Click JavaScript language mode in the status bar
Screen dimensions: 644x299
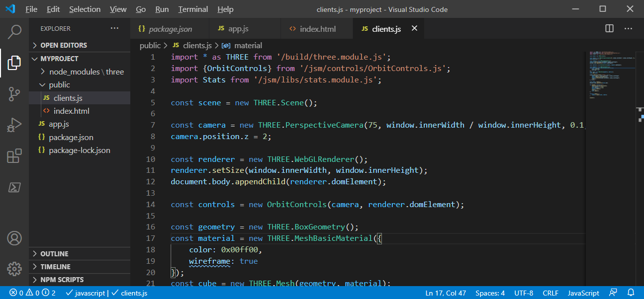tap(583, 293)
